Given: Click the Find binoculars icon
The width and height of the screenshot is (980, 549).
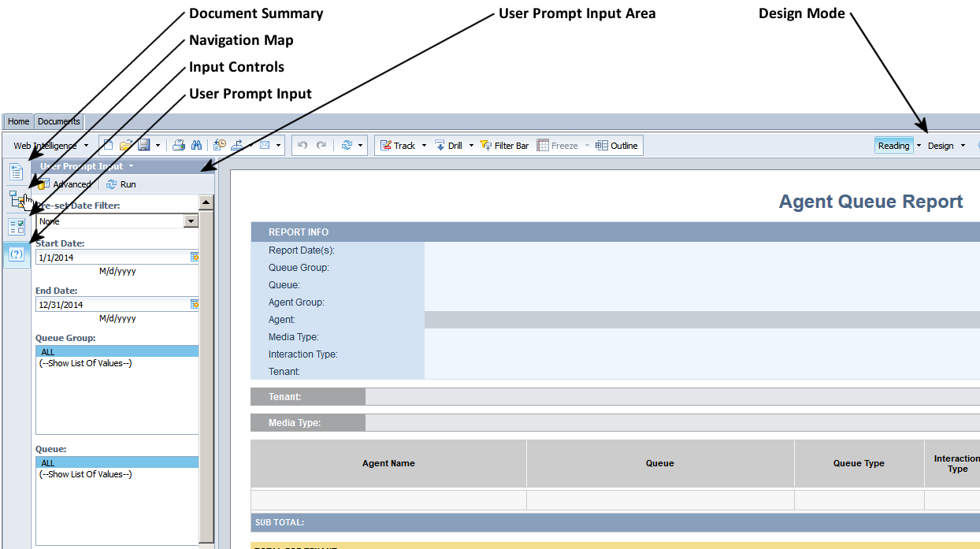Looking at the screenshot, I should 197,146.
